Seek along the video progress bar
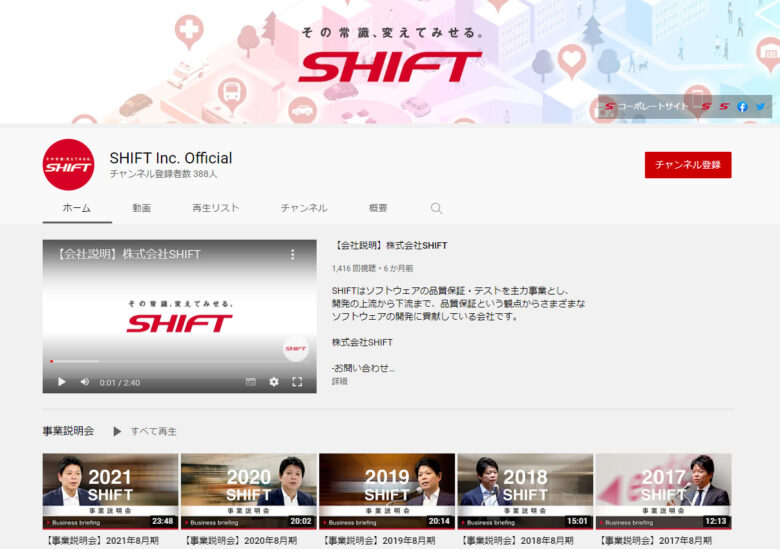The width and height of the screenshot is (780, 549). [179, 361]
